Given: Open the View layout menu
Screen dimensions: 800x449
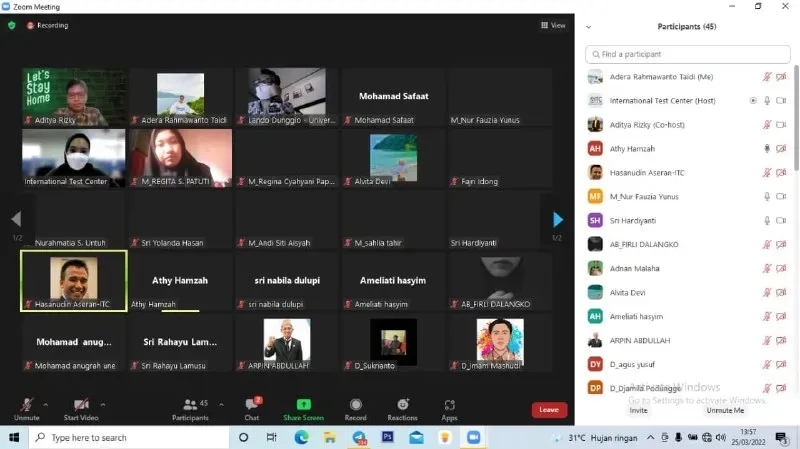Looking at the screenshot, I should (552, 25).
